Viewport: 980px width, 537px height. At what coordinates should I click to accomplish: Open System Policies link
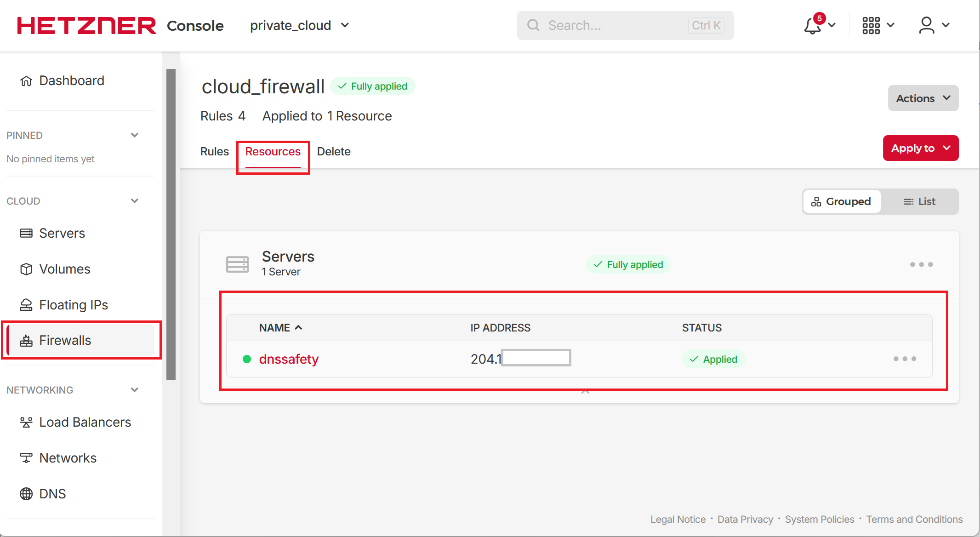coord(820,520)
